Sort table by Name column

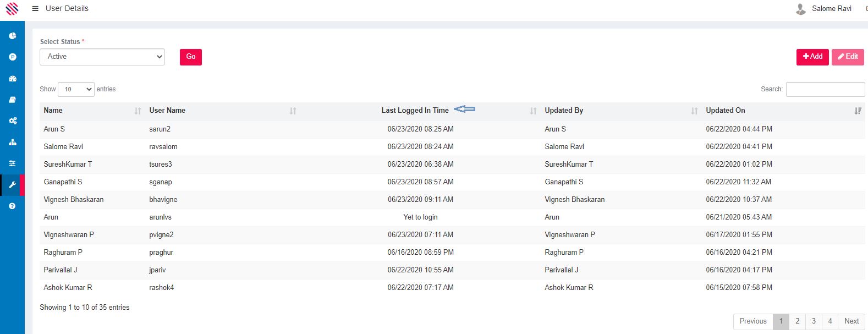(x=53, y=111)
